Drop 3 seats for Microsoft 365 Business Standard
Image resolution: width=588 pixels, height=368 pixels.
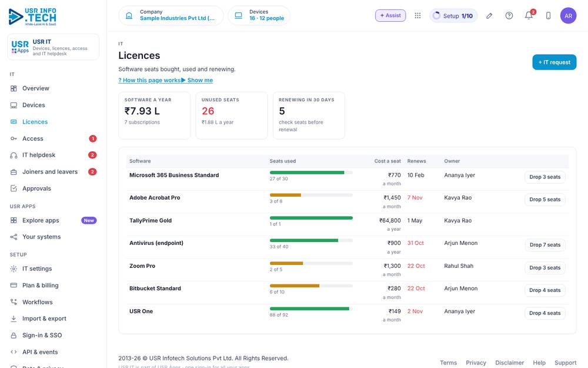pos(545,177)
